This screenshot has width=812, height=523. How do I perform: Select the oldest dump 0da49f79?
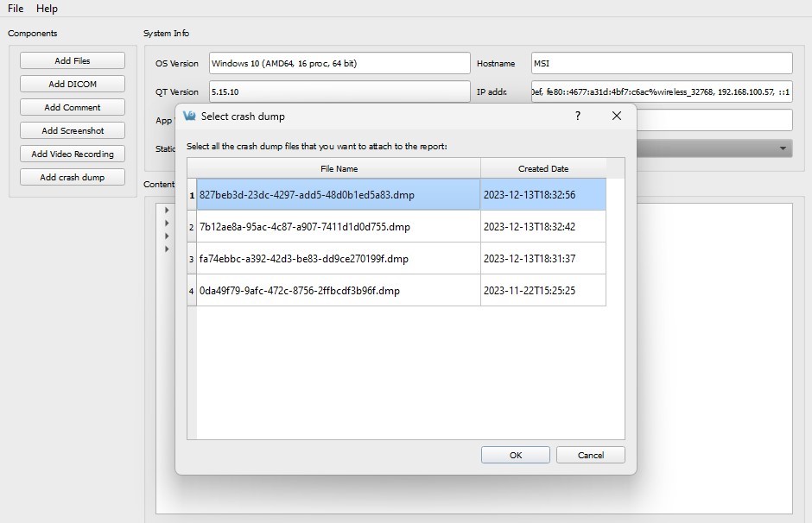tap(337, 291)
